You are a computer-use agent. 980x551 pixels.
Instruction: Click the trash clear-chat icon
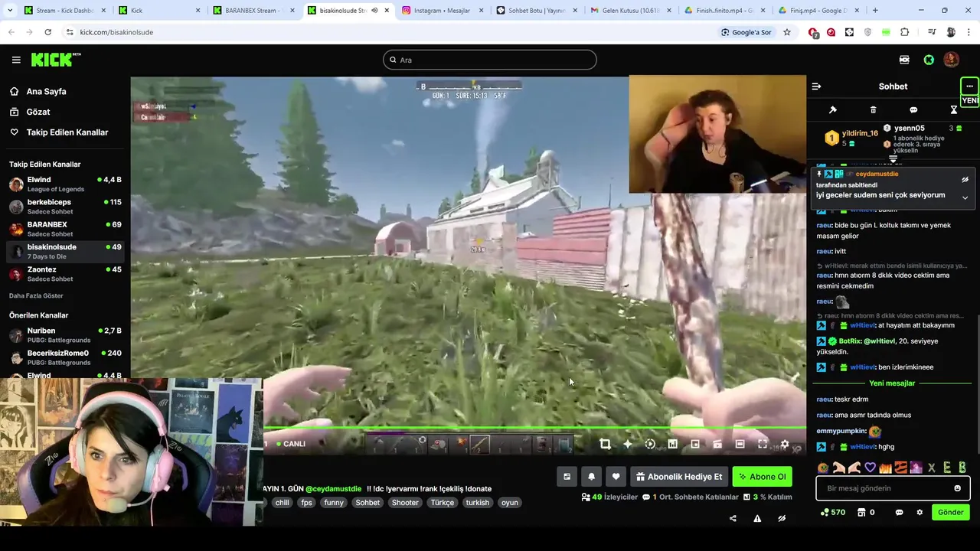pos(873,110)
